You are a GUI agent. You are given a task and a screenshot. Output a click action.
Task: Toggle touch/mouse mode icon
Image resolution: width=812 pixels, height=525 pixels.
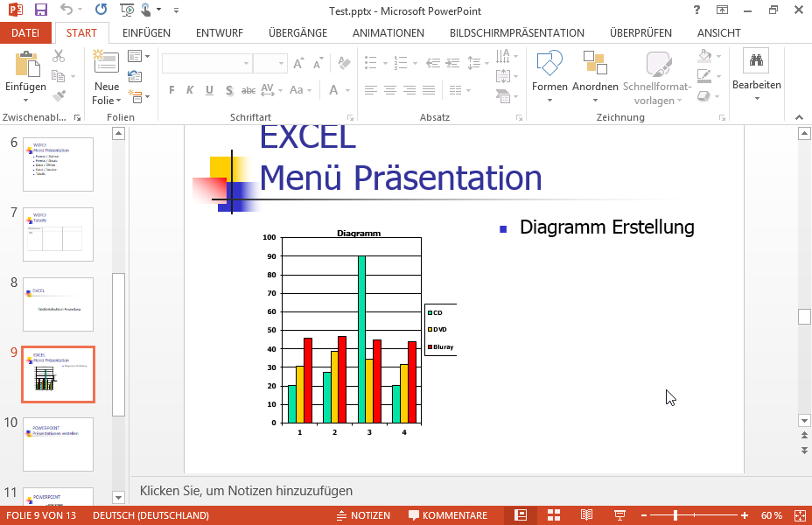pyautogui.click(x=146, y=10)
